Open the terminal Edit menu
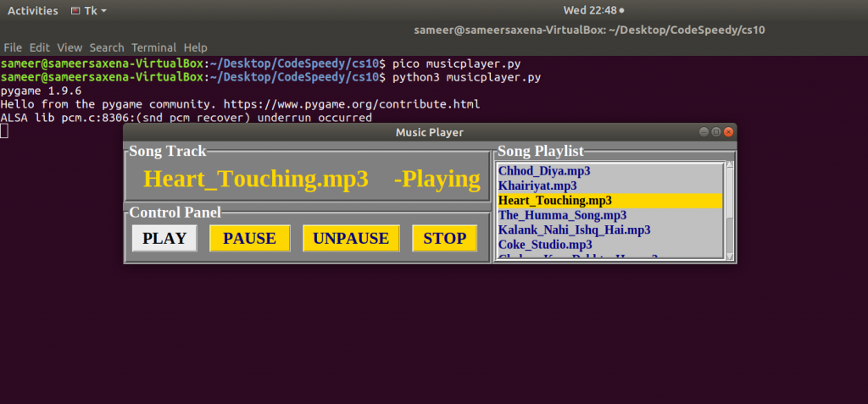Viewport: 868px width, 404px height. pos(39,47)
